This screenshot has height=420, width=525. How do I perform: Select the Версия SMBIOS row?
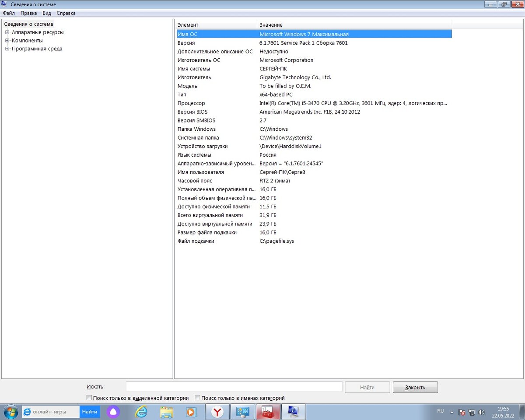pos(314,120)
